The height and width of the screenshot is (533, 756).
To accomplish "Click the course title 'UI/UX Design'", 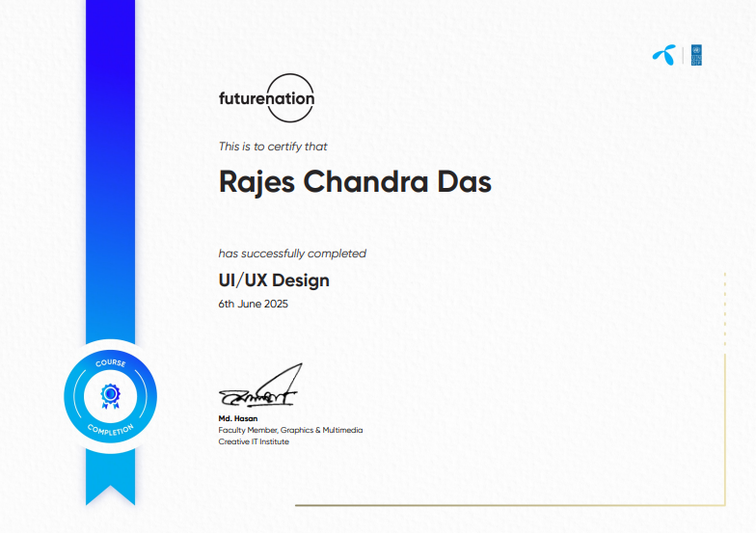I will click(274, 280).
